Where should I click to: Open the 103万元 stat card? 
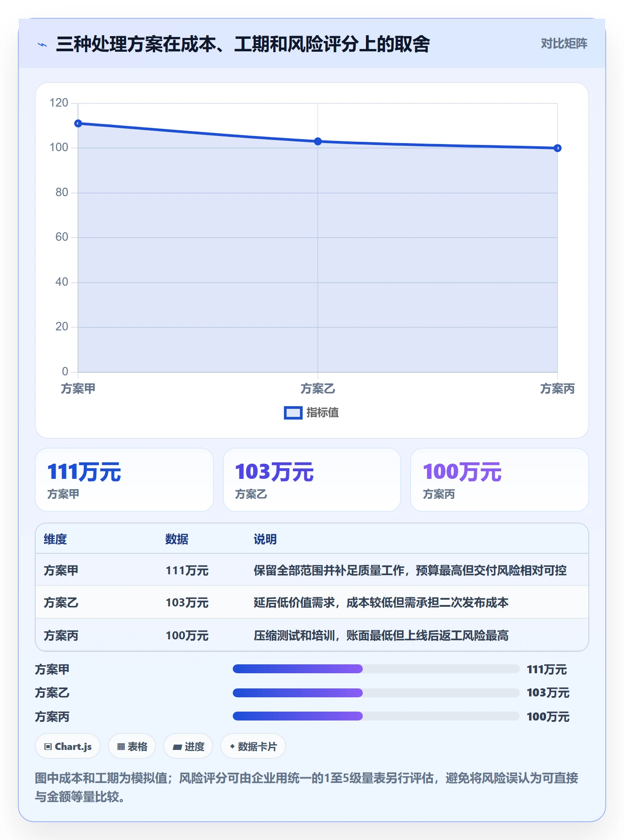pos(312,480)
